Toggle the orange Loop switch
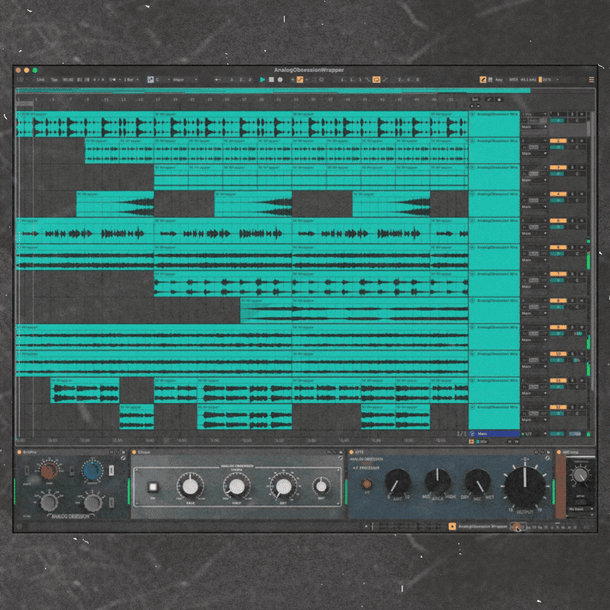 pos(376,80)
